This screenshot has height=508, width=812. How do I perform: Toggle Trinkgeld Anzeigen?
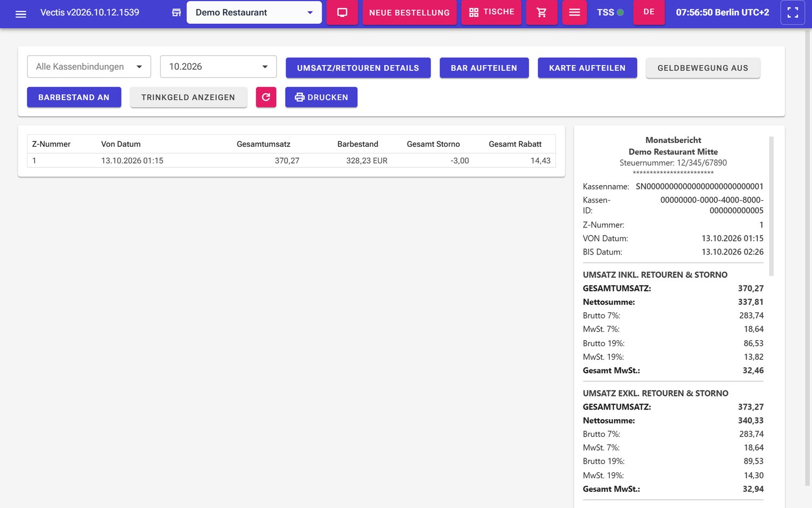188,97
